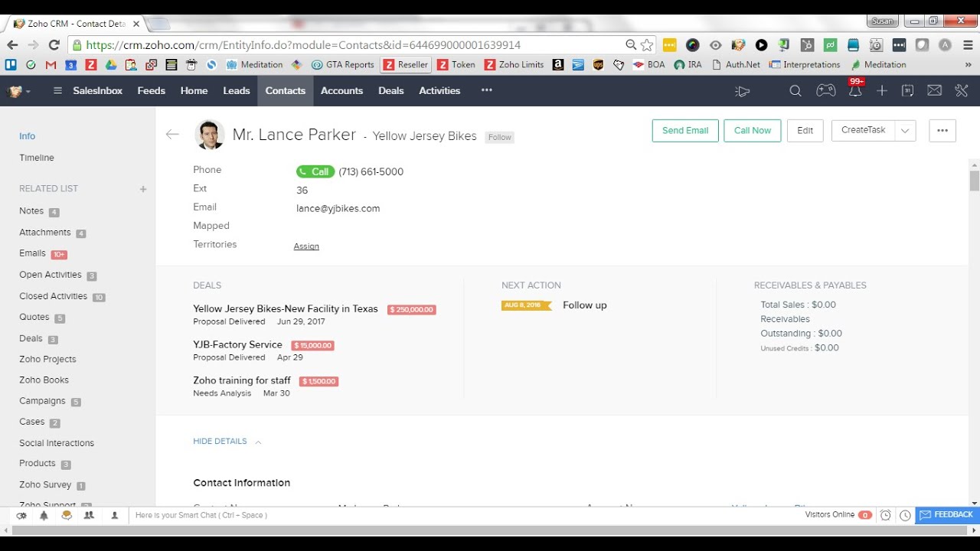
Task: Show more modules with the ellipsis
Action: click(x=487, y=90)
